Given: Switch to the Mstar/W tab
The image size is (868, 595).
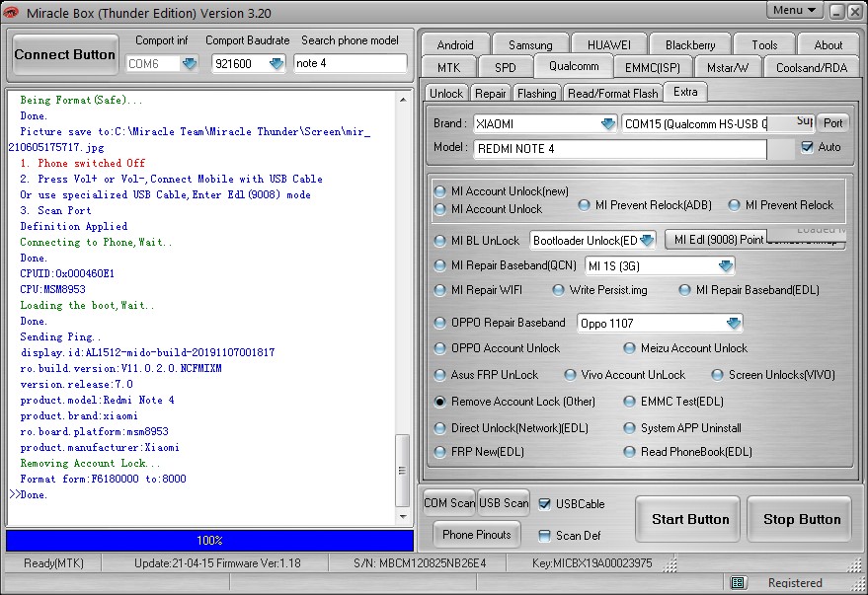Looking at the screenshot, I should 728,67.
